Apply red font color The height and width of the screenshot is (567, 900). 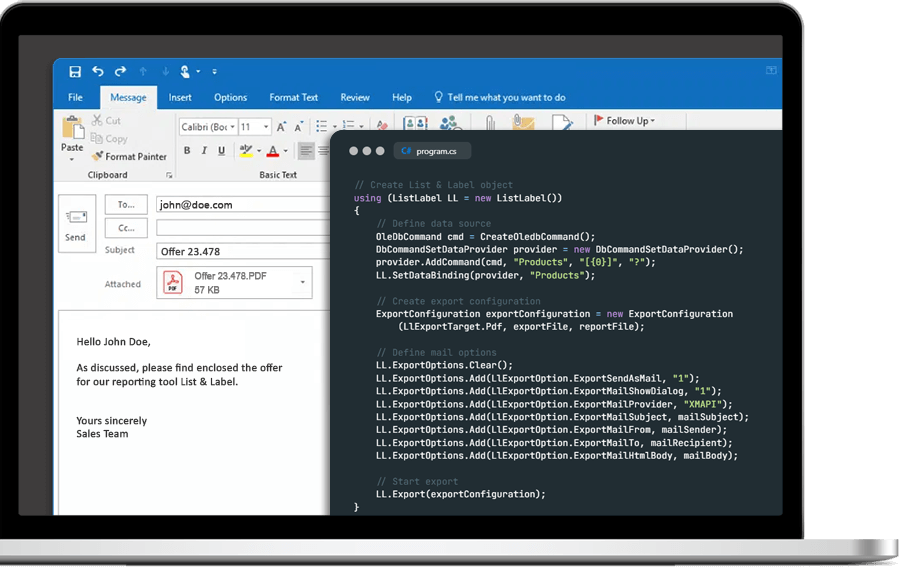tap(273, 151)
